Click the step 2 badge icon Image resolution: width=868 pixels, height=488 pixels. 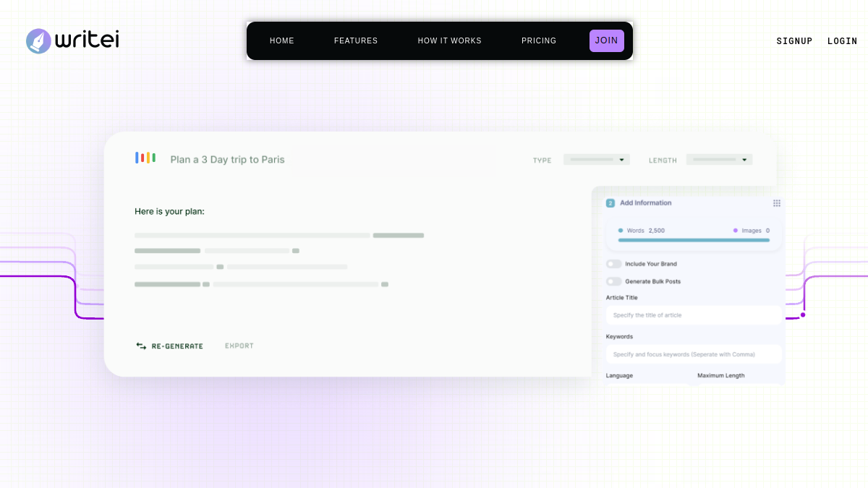pos(610,203)
